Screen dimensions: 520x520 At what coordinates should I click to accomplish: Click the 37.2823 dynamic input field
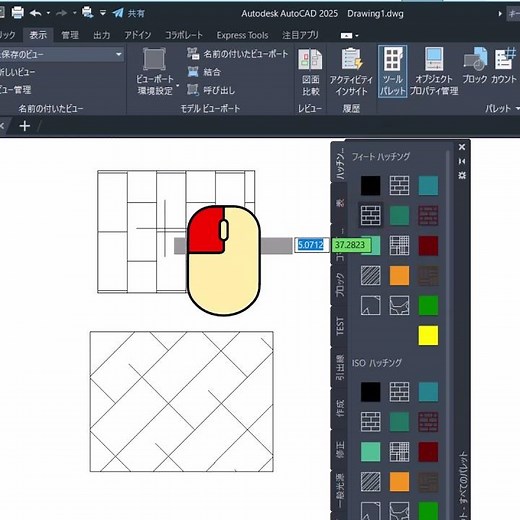click(x=351, y=245)
